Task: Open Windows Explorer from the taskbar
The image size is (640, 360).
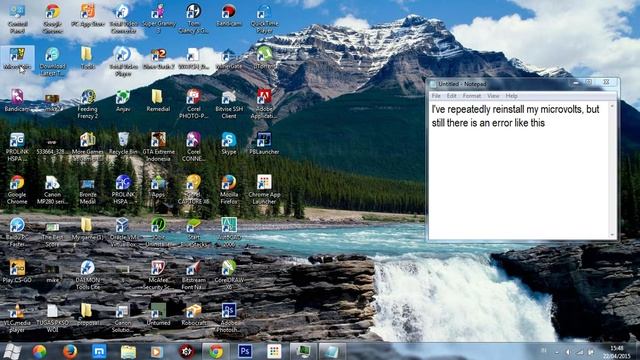Action: pyautogui.click(x=128, y=351)
